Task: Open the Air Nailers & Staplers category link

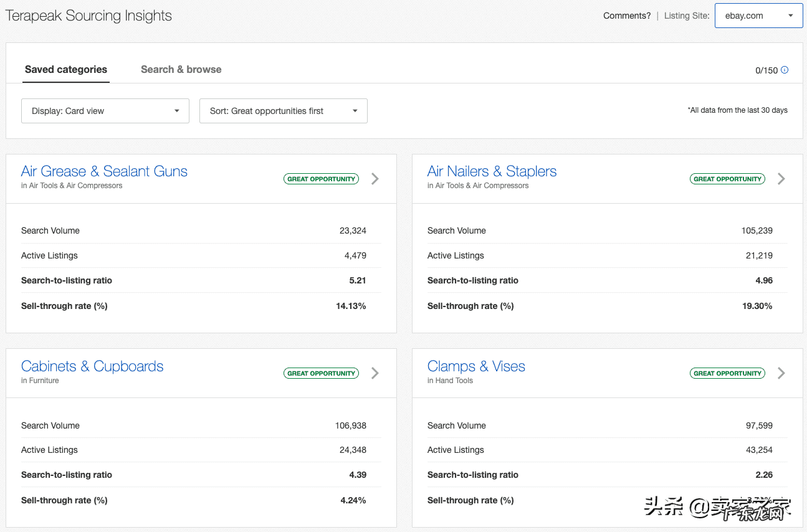Action: point(492,171)
